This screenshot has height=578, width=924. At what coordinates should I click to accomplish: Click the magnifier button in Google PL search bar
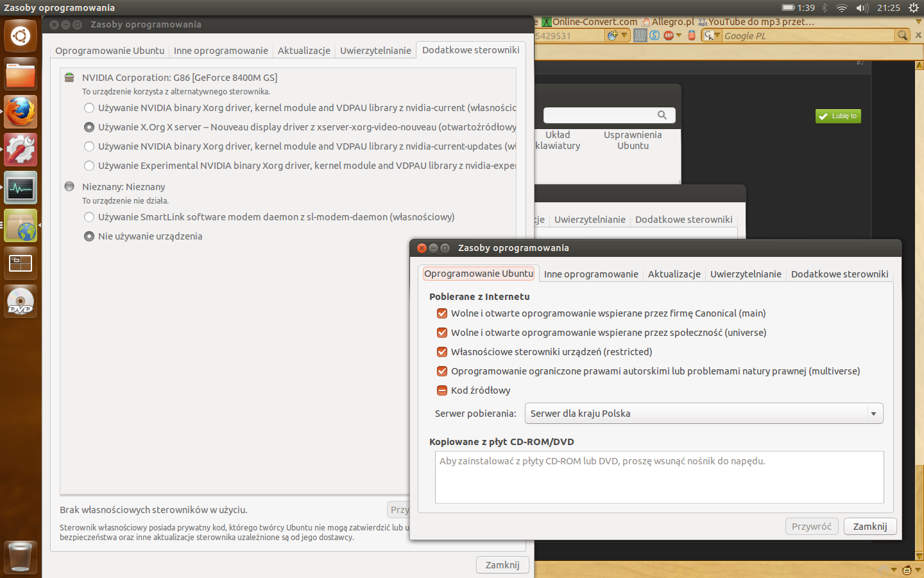903,35
